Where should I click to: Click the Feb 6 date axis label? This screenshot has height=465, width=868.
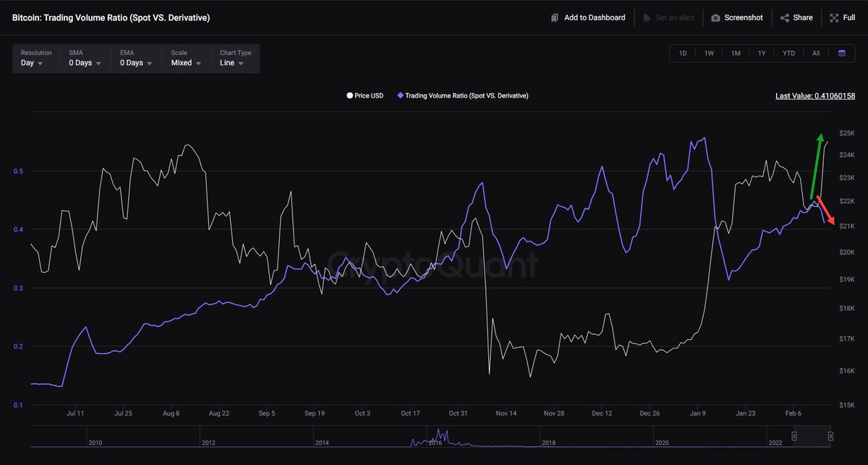793,414
